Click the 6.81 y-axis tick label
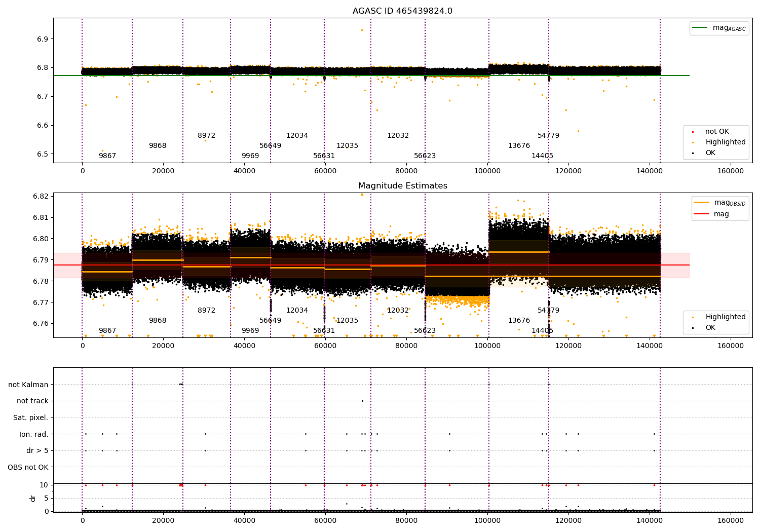Image resolution: width=760 pixels, height=532 pixels. [x=41, y=218]
